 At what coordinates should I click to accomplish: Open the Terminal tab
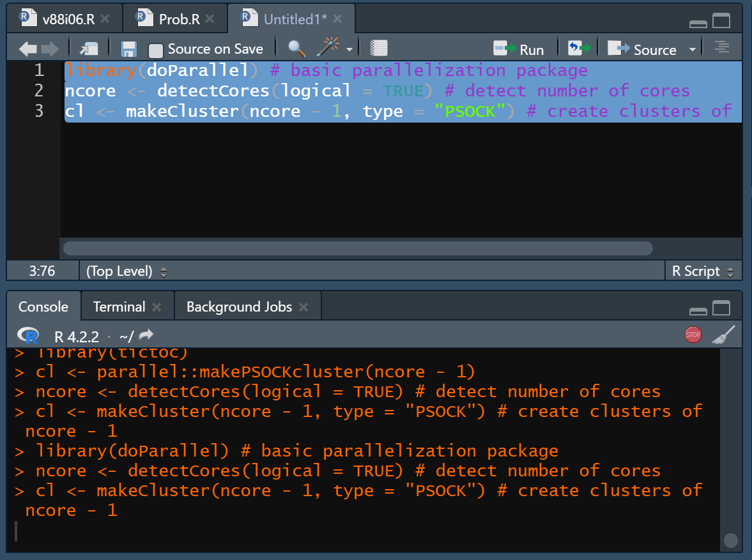tap(119, 306)
